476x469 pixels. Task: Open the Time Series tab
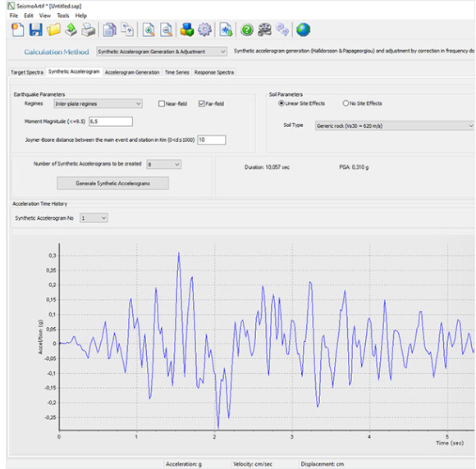point(177,72)
